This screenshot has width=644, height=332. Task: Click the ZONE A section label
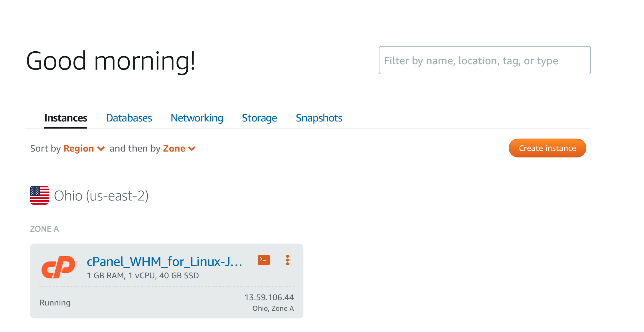click(x=44, y=229)
